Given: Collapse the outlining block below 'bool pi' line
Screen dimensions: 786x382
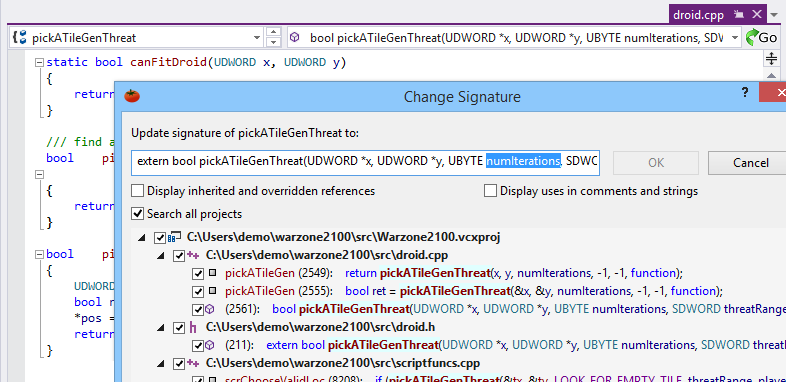Looking at the screenshot, I should click(39, 174).
